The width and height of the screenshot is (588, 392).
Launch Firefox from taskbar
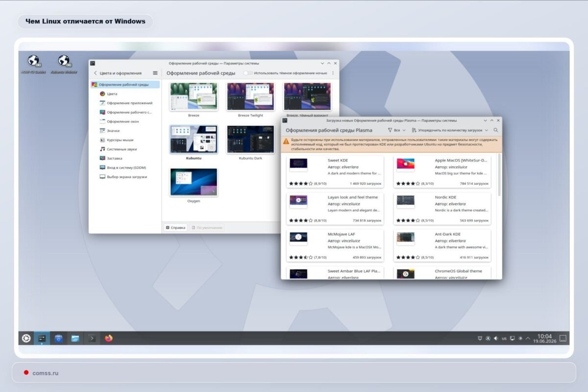(x=108, y=338)
